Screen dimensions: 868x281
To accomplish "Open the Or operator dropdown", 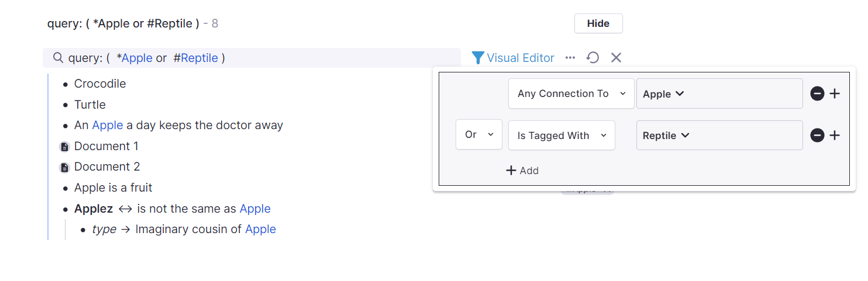I will (x=479, y=135).
